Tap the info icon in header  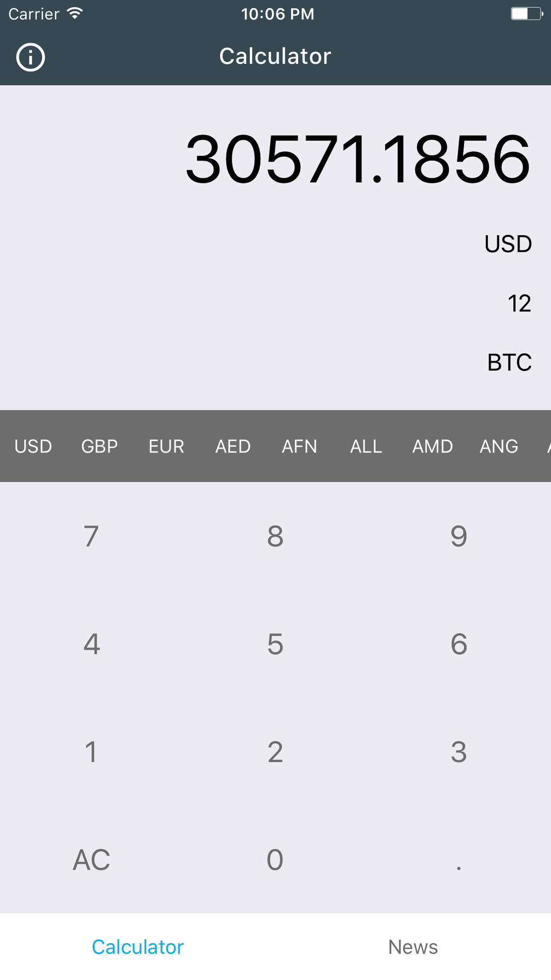[30, 57]
